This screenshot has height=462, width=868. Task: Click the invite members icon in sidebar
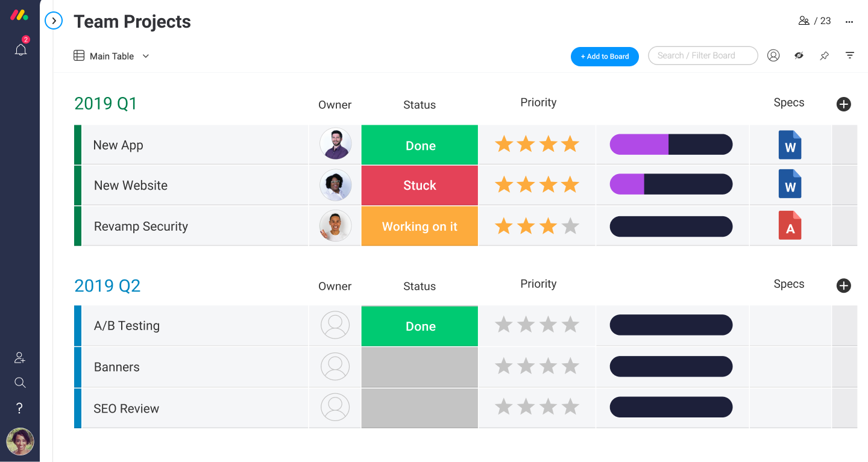[20, 358]
